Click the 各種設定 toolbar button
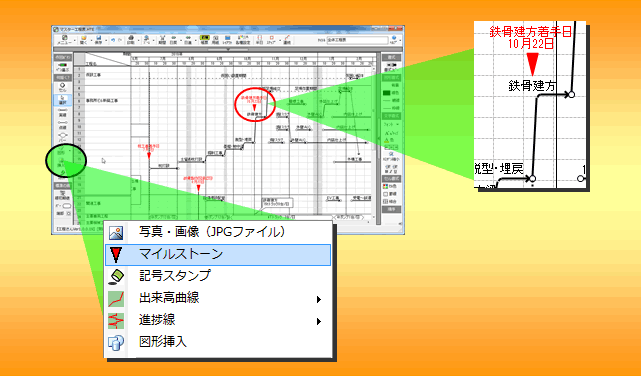 (243, 40)
